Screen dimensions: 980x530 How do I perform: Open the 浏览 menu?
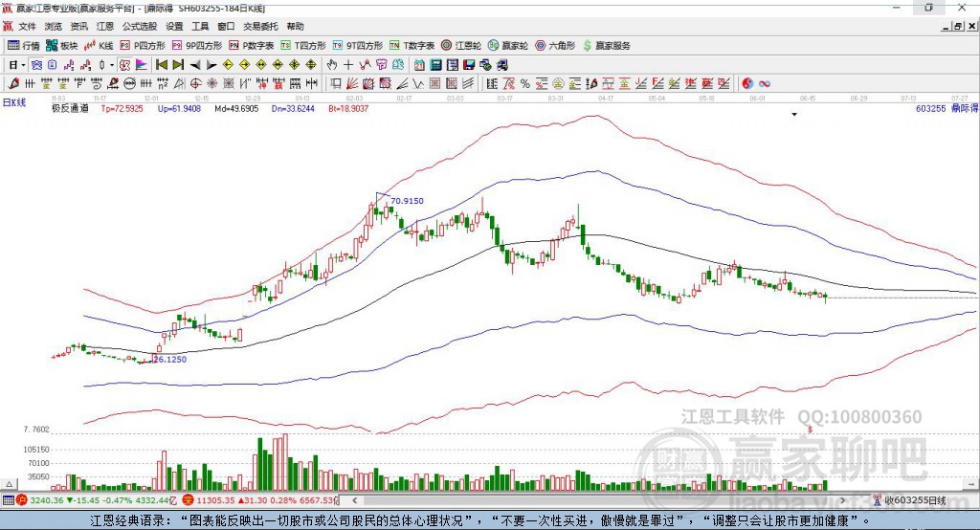[x=54, y=26]
